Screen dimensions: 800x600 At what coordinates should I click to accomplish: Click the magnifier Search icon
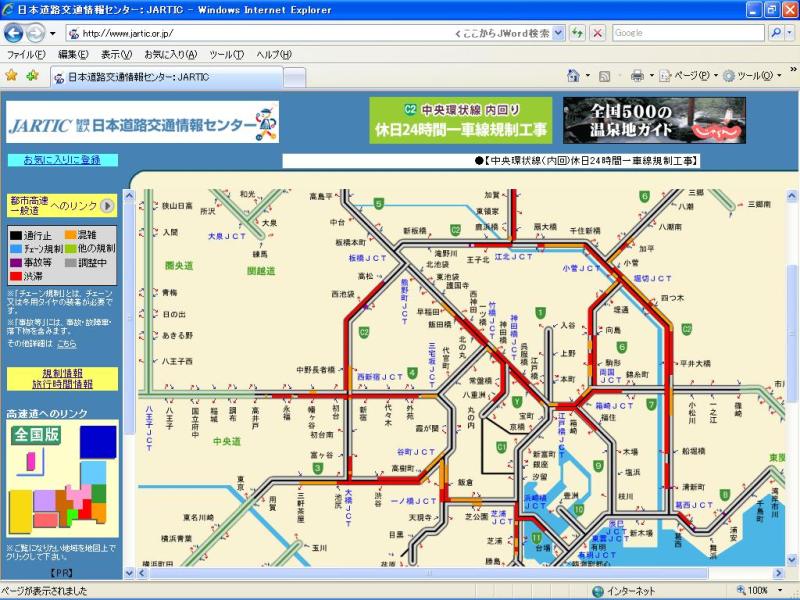coord(776,33)
